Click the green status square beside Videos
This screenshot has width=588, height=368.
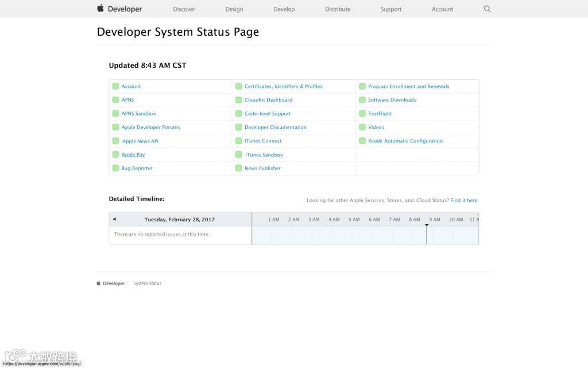tap(362, 127)
